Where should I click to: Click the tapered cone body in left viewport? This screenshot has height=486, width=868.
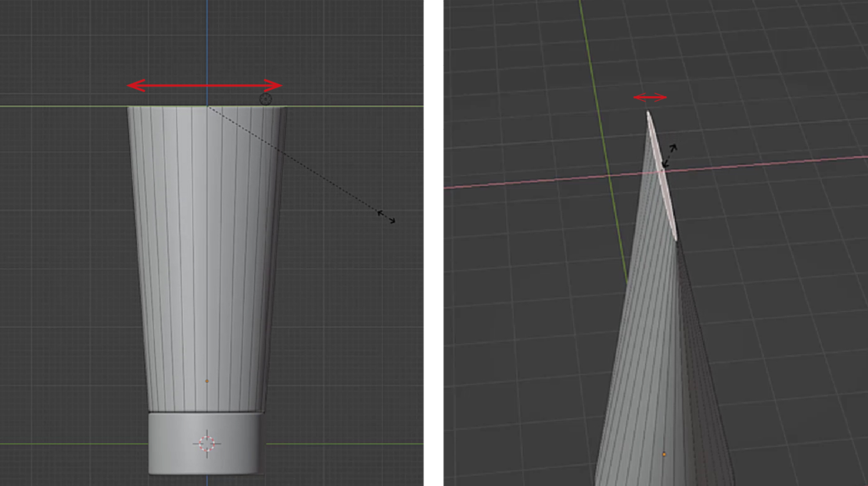(x=206, y=259)
